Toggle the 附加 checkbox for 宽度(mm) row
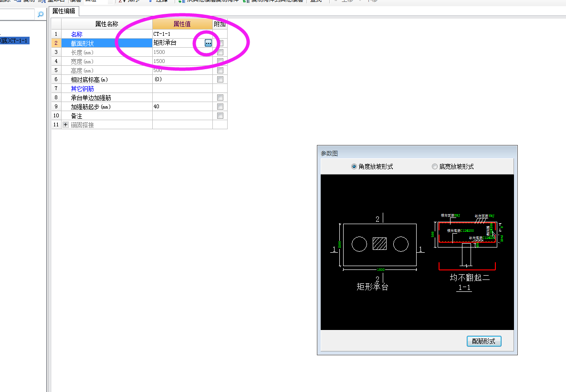Image resolution: width=566 pixels, height=392 pixels. point(220,62)
